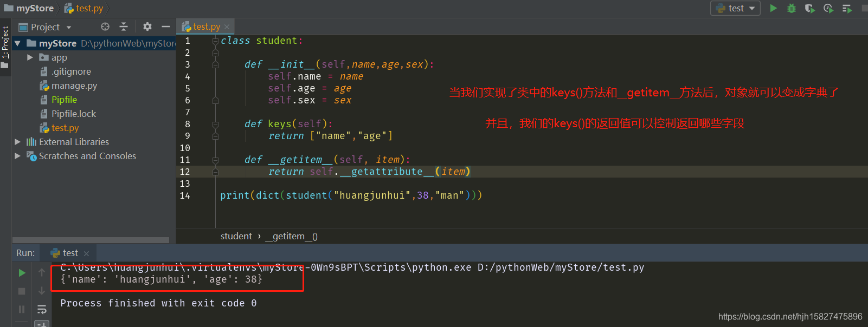Stop the process in Run panel
The width and height of the screenshot is (868, 327).
22,291
